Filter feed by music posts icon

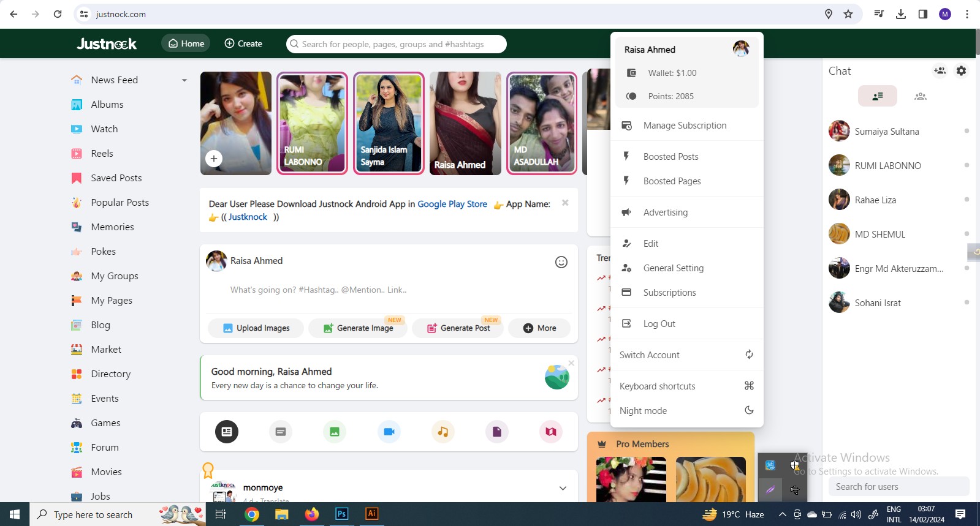pos(443,432)
